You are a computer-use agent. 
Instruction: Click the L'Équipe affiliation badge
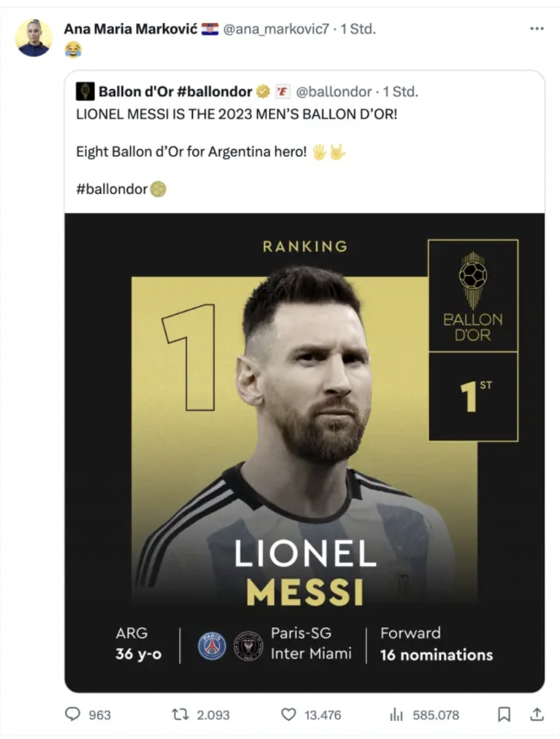282,92
